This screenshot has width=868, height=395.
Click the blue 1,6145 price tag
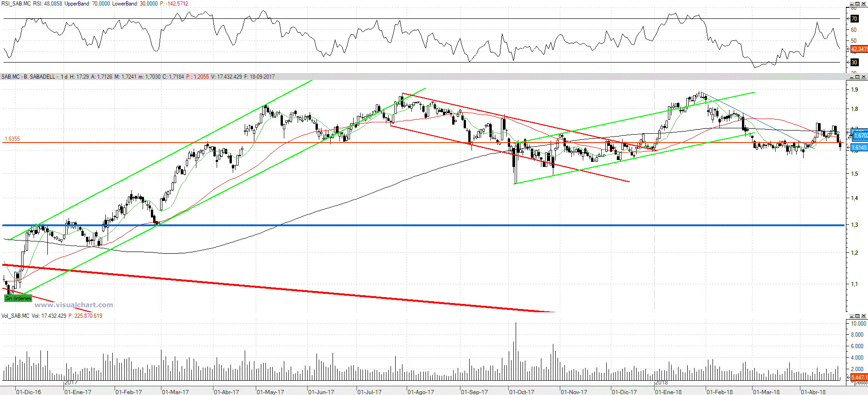coord(859,148)
